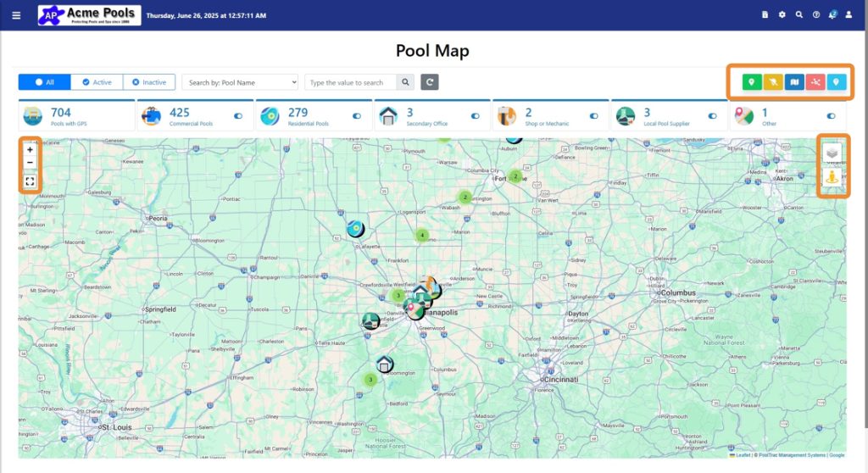
Task: Click the light blue location pin button
Action: (837, 82)
